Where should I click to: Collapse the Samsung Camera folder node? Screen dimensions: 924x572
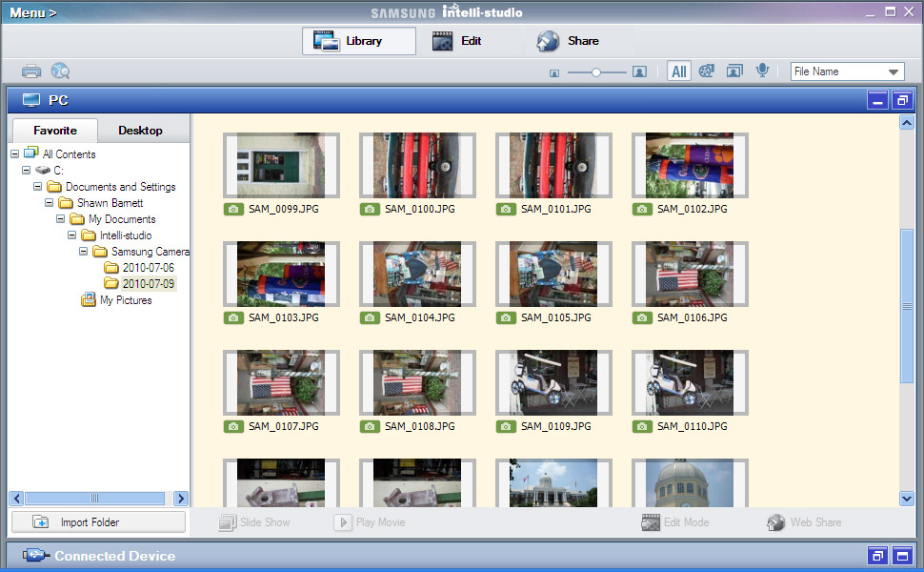tap(84, 252)
